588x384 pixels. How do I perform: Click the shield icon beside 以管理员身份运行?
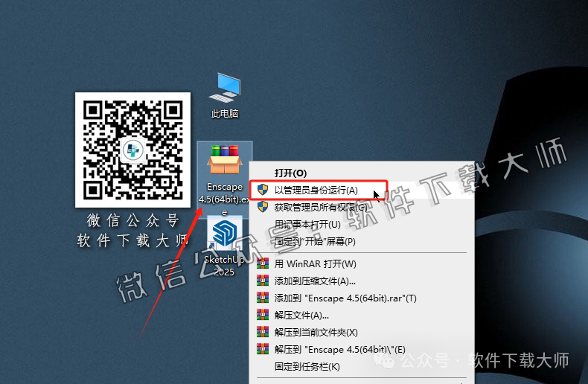pos(263,190)
